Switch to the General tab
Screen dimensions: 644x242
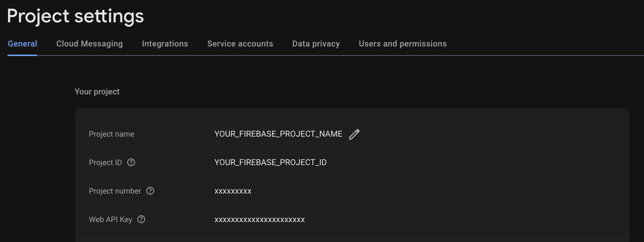click(22, 44)
